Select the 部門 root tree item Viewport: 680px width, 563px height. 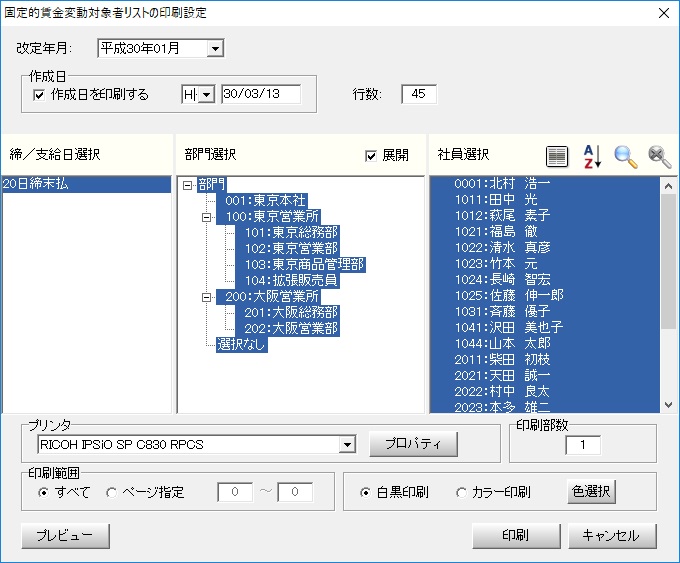(x=212, y=185)
